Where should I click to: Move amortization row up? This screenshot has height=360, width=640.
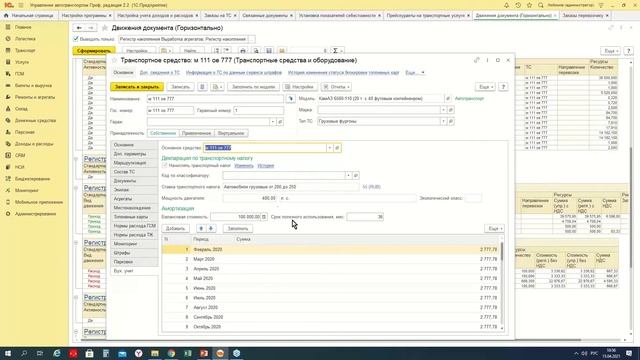(x=201, y=228)
